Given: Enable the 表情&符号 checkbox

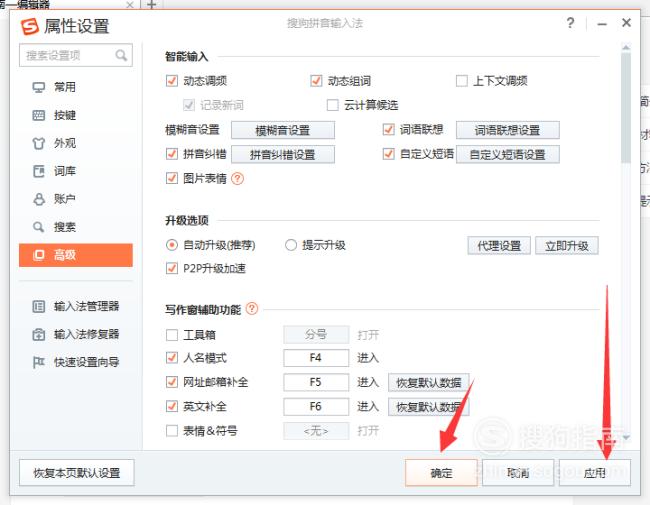Looking at the screenshot, I should pos(172,431).
